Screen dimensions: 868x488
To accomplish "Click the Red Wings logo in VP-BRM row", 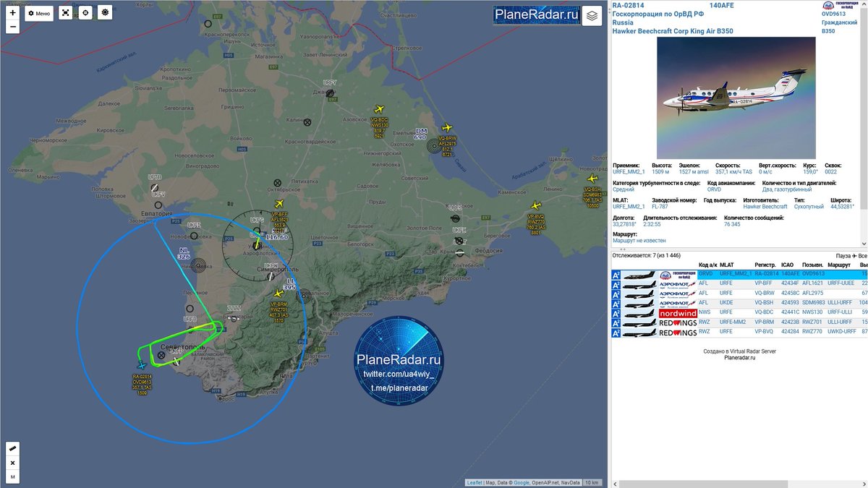I will (x=678, y=323).
